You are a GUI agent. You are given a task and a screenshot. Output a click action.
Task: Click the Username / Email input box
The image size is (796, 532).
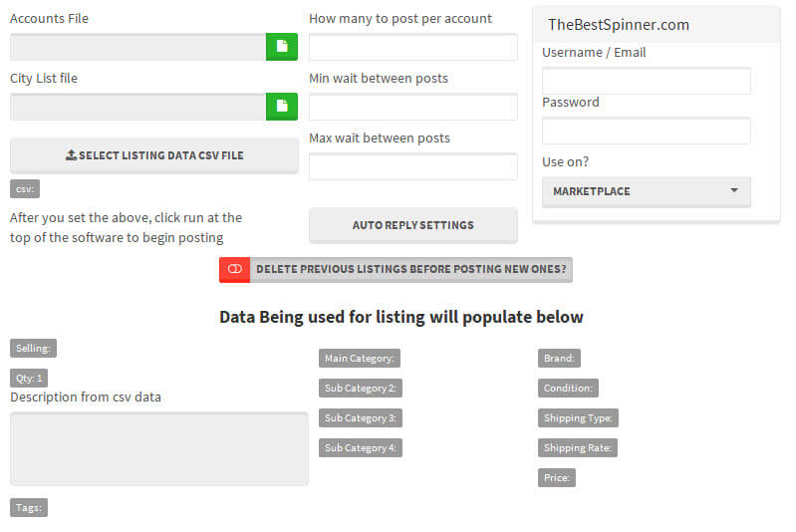pos(646,81)
